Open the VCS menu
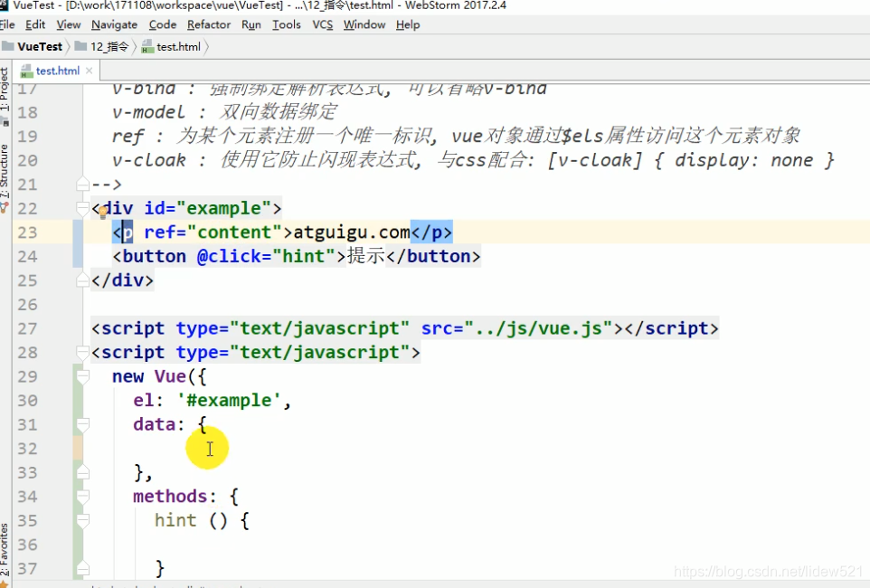This screenshot has width=870, height=588. click(322, 24)
